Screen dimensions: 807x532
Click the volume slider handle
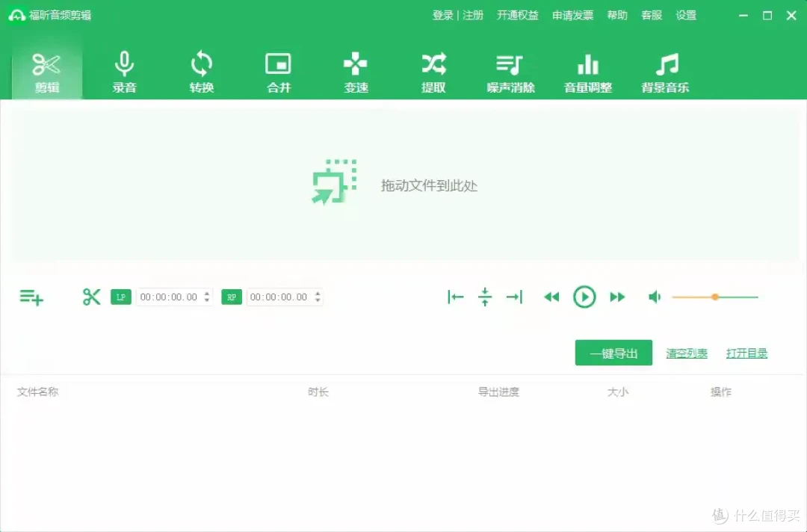[x=715, y=297]
